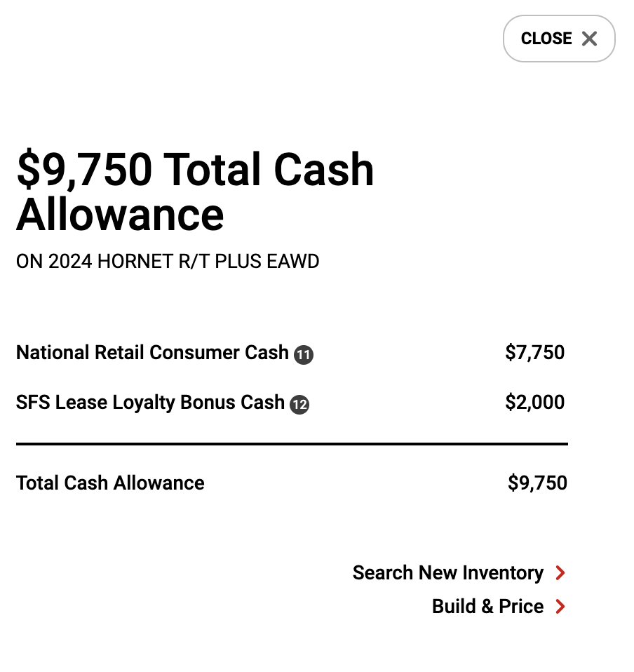Click the black divider line above total

pyautogui.click(x=292, y=444)
